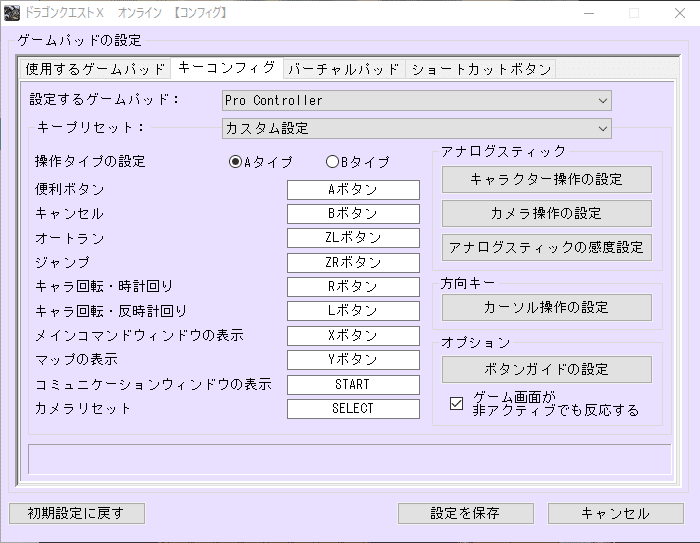Viewport: 700px width, 543px height.
Task: Click the オプション group heading
Action: [475, 343]
